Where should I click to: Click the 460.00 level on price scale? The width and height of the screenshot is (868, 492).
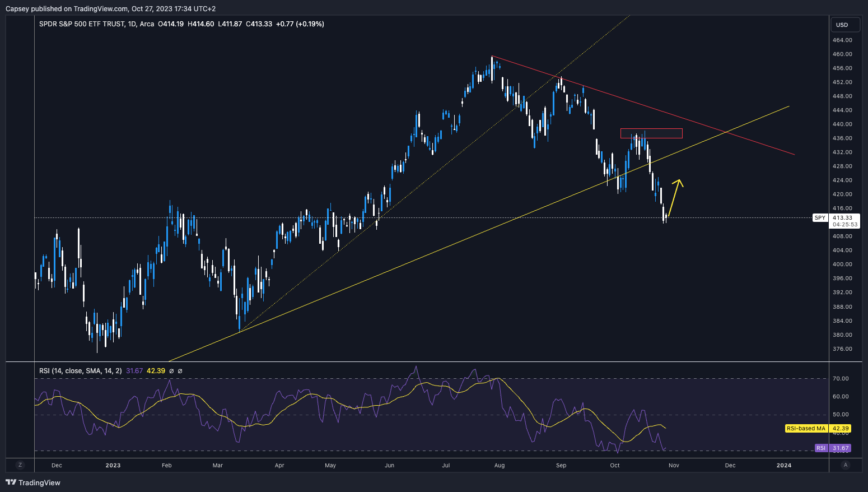tap(842, 54)
